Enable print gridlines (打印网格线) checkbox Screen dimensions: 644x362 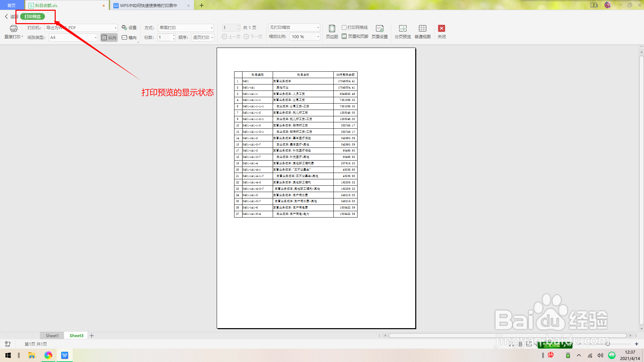[344, 27]
